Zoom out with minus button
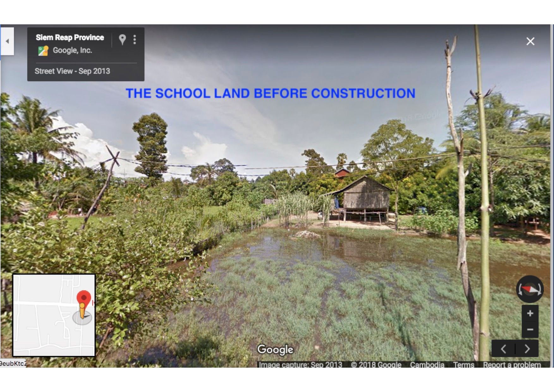Image resolution: width=554 pixels, height=392 pixels. 530,329
